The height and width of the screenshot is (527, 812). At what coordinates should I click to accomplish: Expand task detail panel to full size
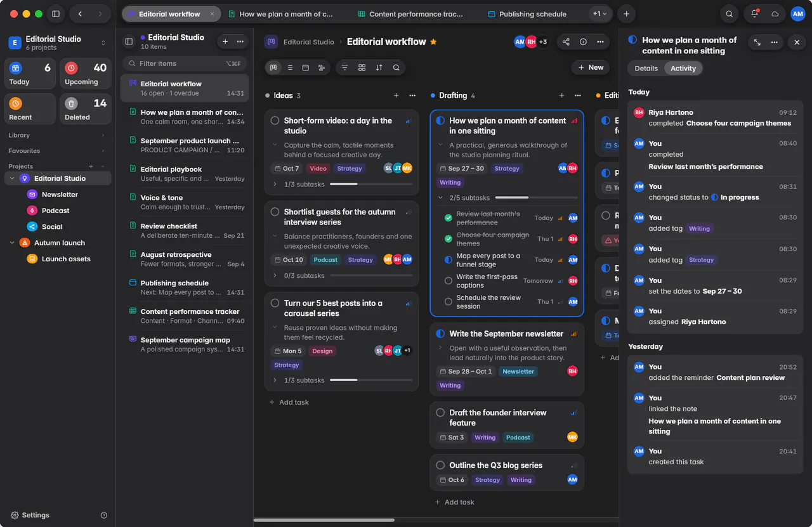(757, 42)
